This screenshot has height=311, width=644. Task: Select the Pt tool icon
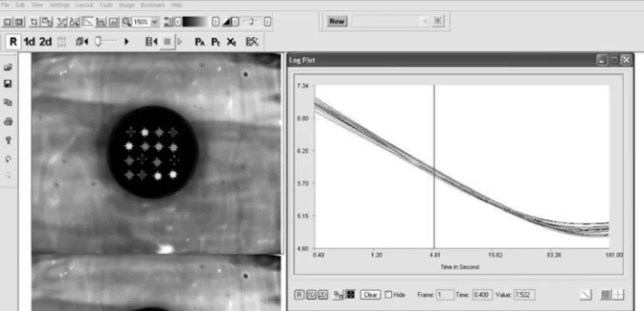click(x=216, y=41)
